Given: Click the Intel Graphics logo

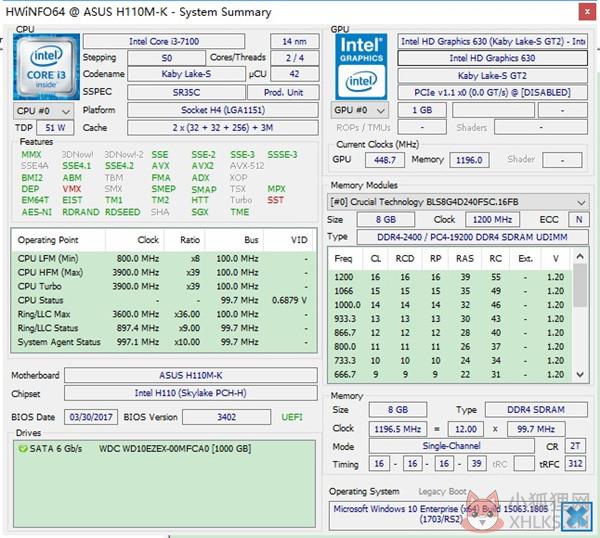Looking at the screenshot, I should pos(361,67).
